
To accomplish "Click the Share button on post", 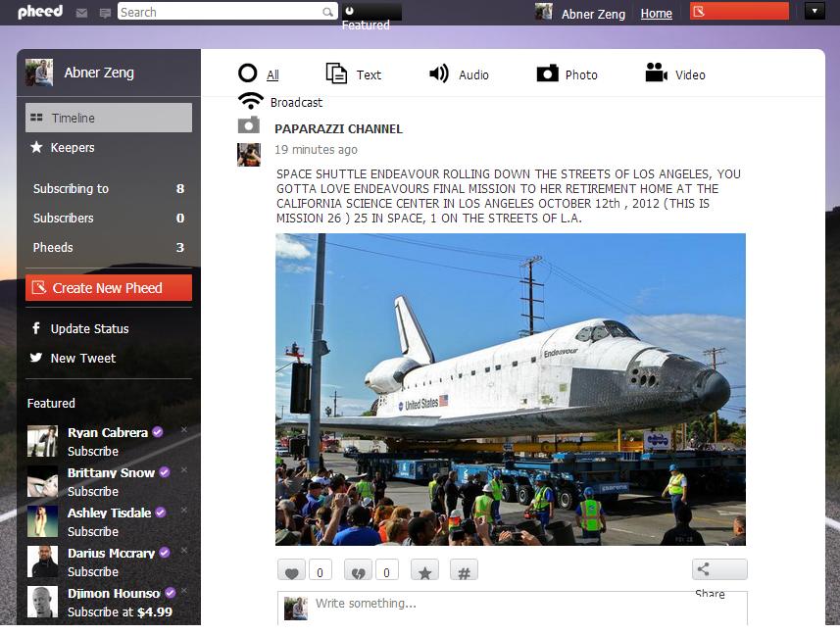I will point(719,569).
